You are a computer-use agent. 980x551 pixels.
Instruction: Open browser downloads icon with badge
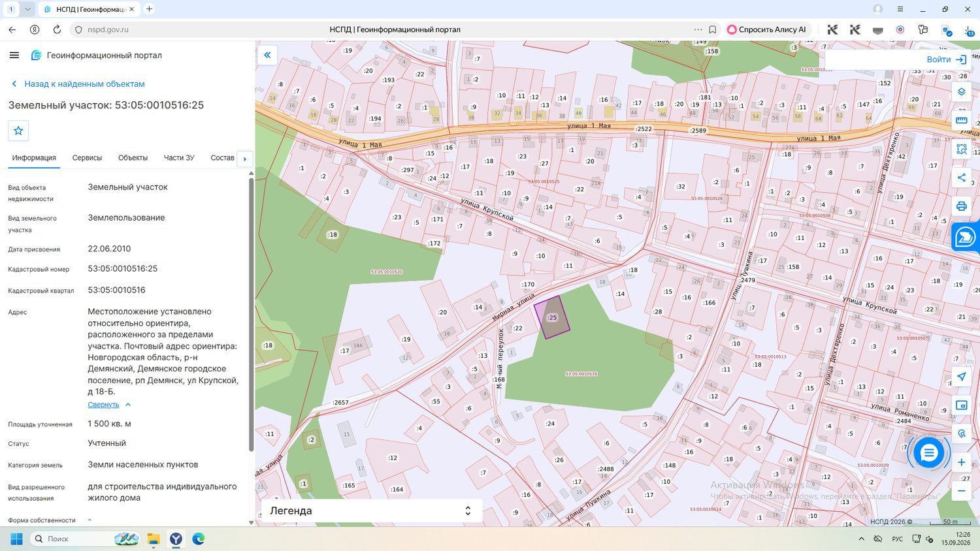point(968,29)
